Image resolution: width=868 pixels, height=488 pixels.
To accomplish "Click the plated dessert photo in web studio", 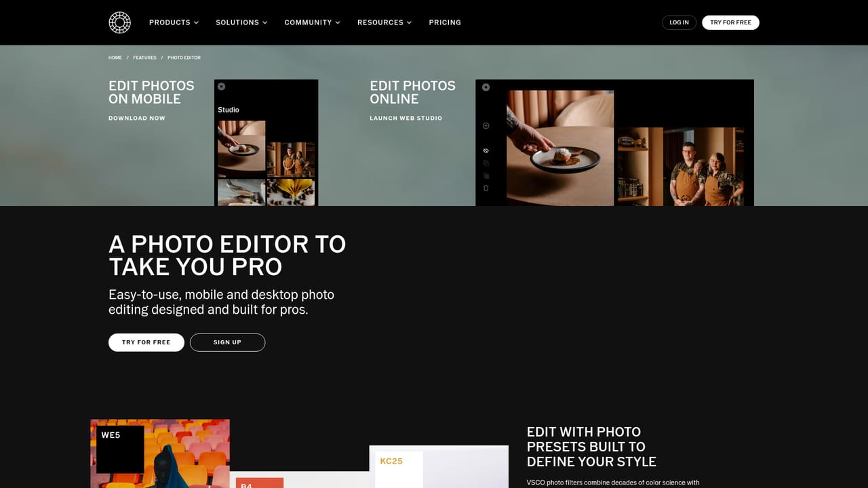I will click(560, 148).
